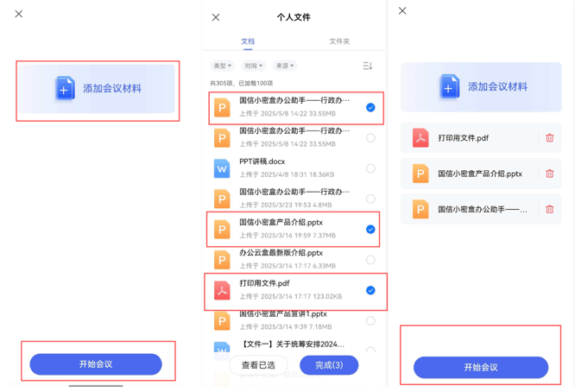Open the 时间 filter dropdown
This screenshot has height=392, width=575.
point(254,66)
